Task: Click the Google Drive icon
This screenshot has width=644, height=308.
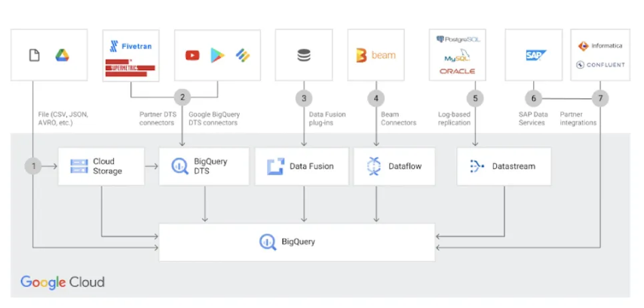Action: click(62, 55)
